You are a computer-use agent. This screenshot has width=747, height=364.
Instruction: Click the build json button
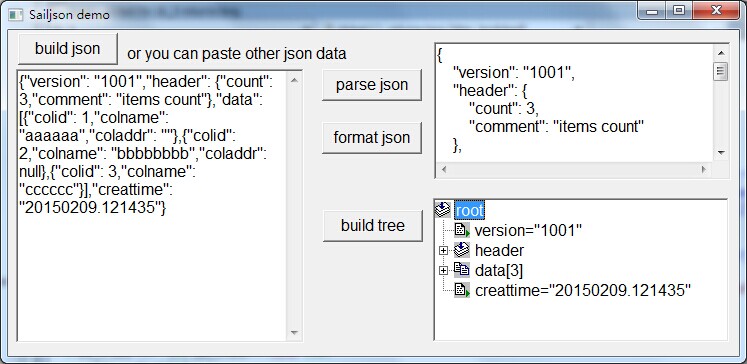(x=68, y=49)
